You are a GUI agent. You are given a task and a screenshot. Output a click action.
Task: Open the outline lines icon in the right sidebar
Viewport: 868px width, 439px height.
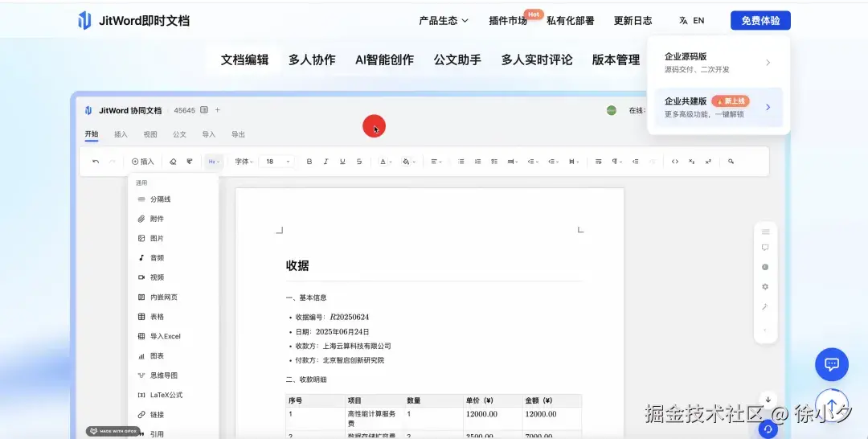pos(765,232)
